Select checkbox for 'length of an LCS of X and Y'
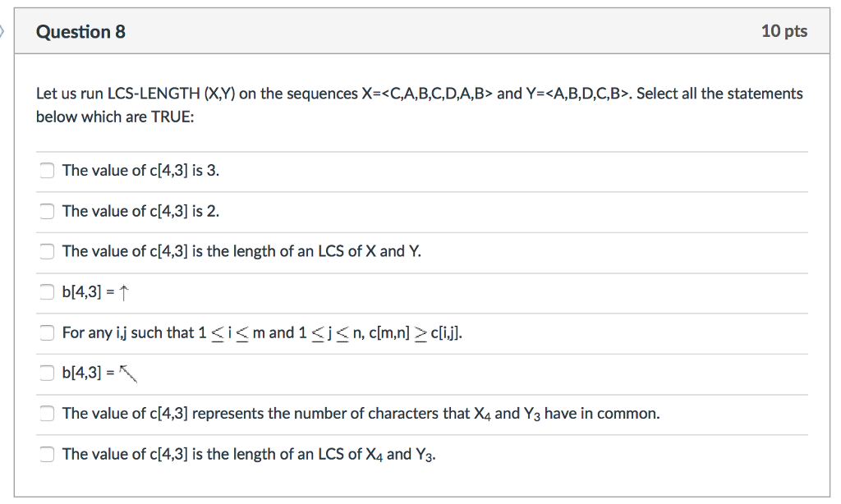The image size is (841, 504). (47, 251)
